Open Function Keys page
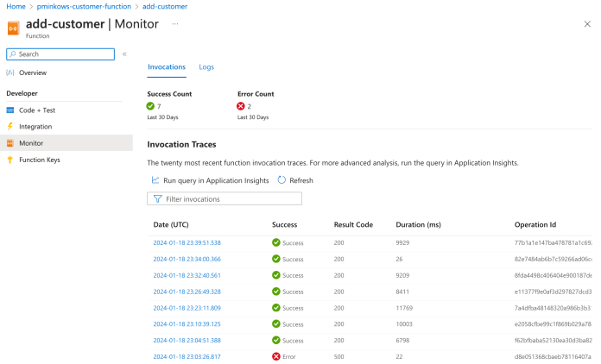This screenshot has width=601, height=364. pos(40,160)
